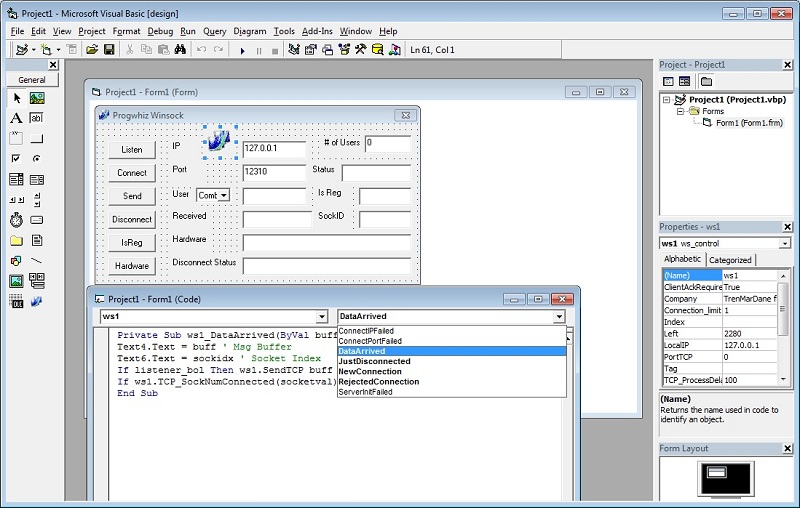Open dropdown arrow beside Add Form icon

click(x=58, y=50)
